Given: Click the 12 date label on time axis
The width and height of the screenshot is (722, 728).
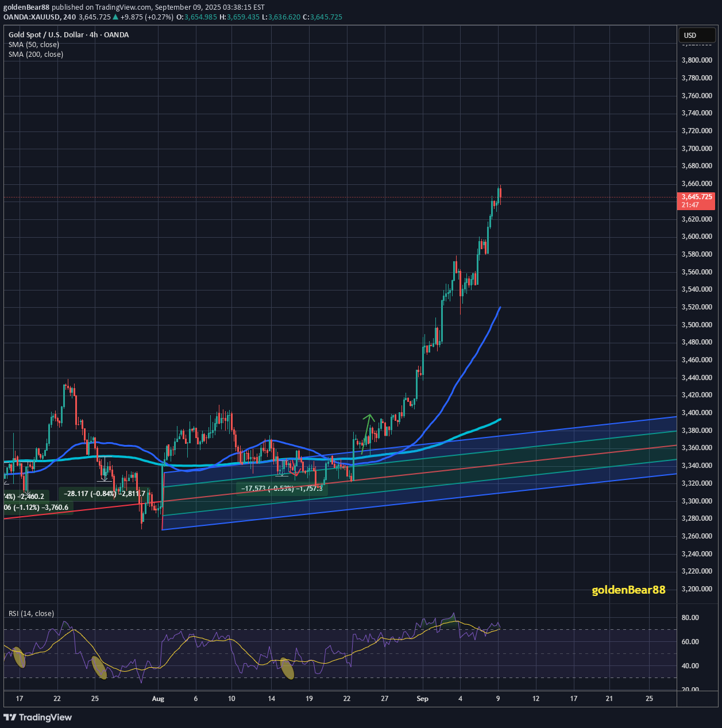Looking at the screenshot, I should click(x=536, y=699).
